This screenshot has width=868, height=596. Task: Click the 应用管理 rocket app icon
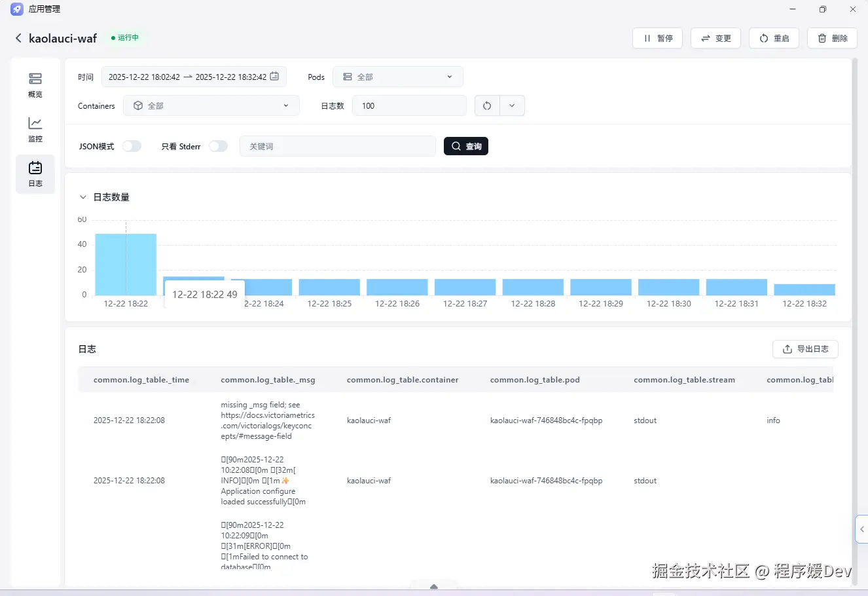pyautogui.click(x=17, y=9)
